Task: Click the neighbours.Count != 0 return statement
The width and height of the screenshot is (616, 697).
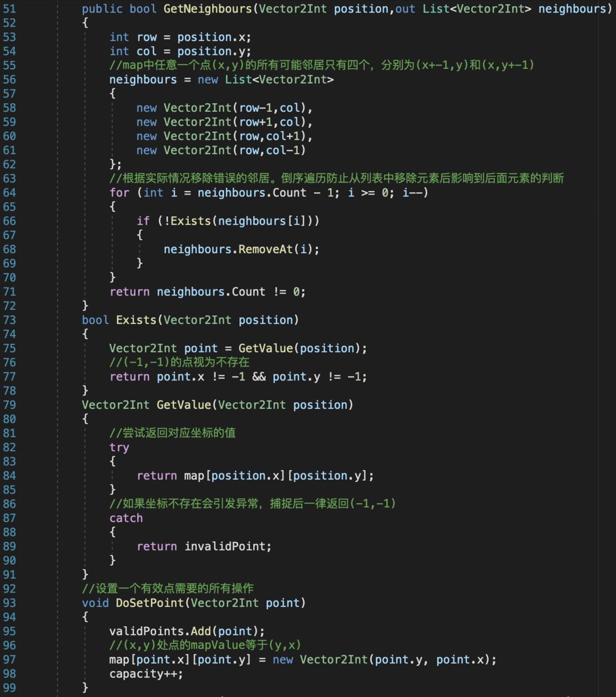Action: (208, 292)
